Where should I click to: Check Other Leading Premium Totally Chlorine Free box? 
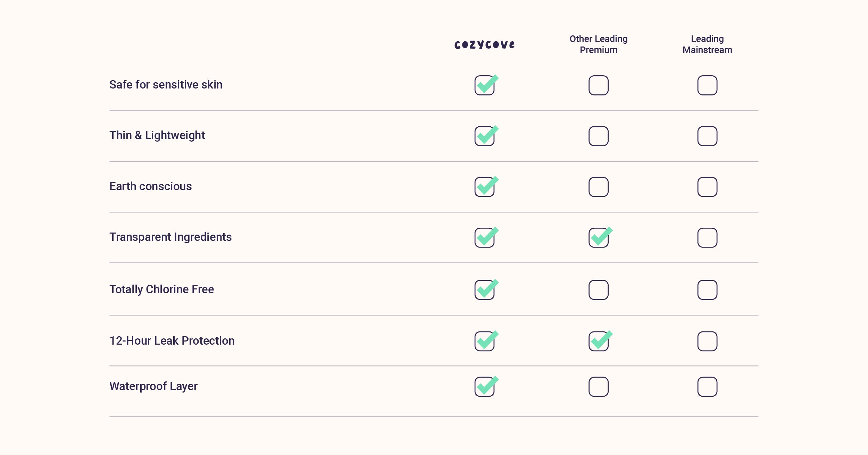click(x=598, y=290)
